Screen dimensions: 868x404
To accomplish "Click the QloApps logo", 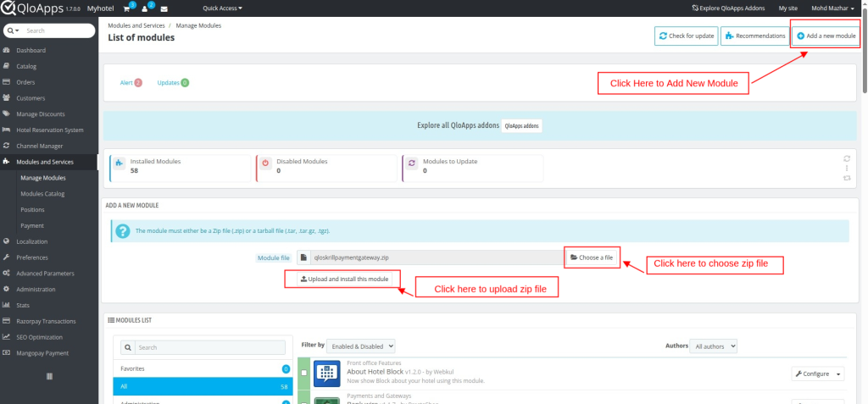I will click(x=40, y=8).
